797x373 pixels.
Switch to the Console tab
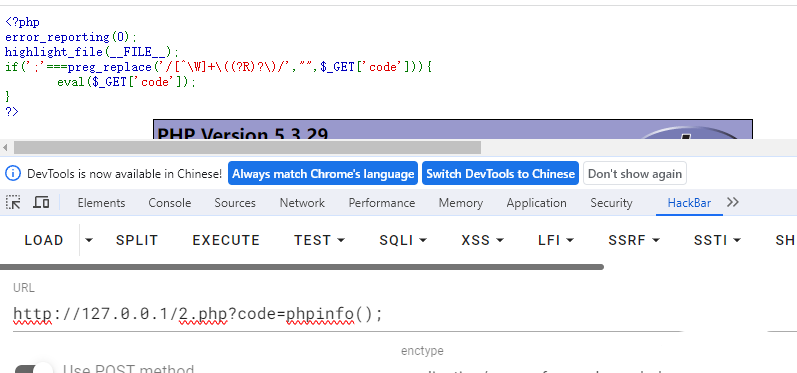(170, 203)
